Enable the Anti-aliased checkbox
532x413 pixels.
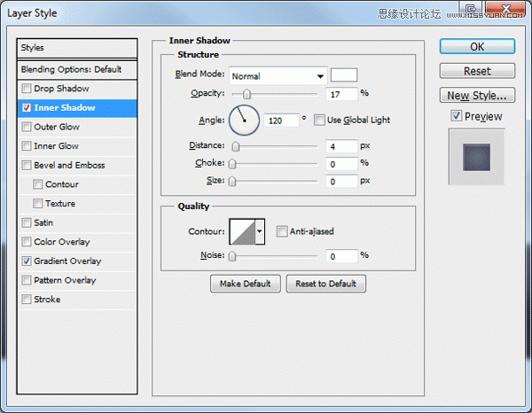click(282, 231)
